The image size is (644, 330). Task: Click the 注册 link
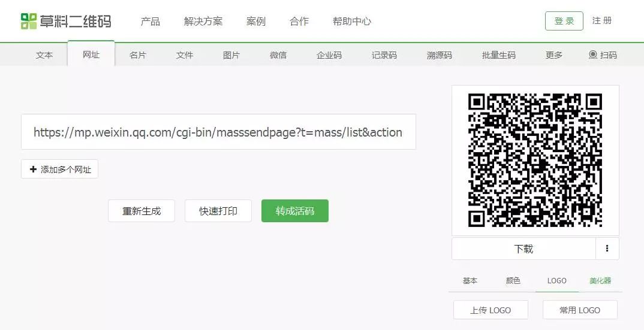(x=601, y=20)
